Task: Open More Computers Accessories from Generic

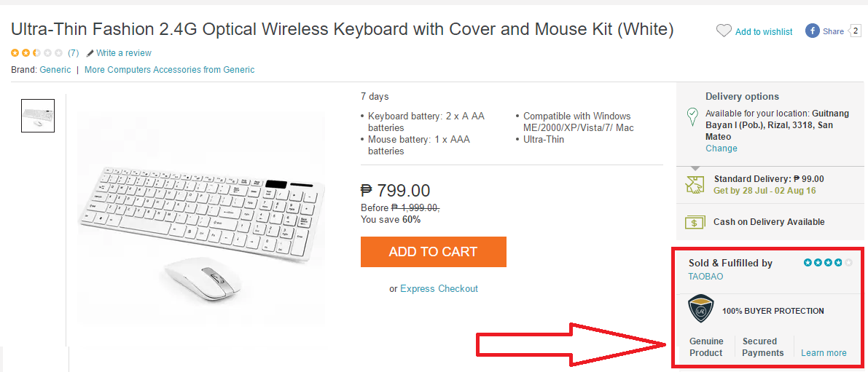Action: coord(170,70)
